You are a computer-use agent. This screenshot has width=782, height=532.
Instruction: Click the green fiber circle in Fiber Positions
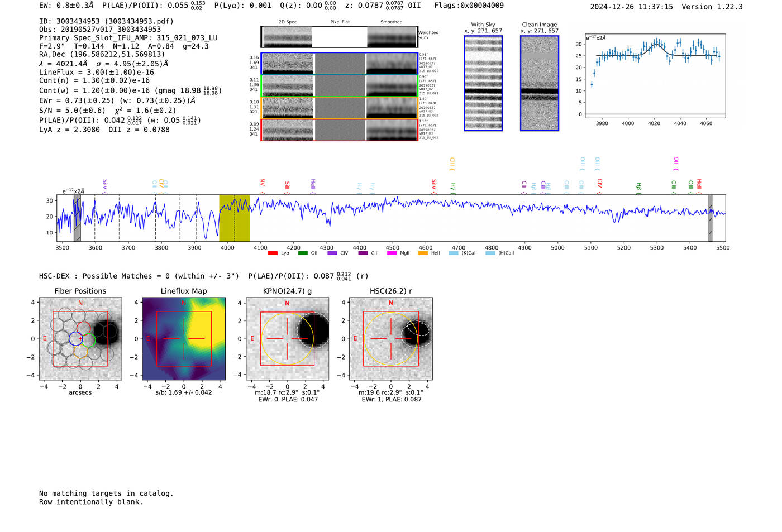point(88,340)
